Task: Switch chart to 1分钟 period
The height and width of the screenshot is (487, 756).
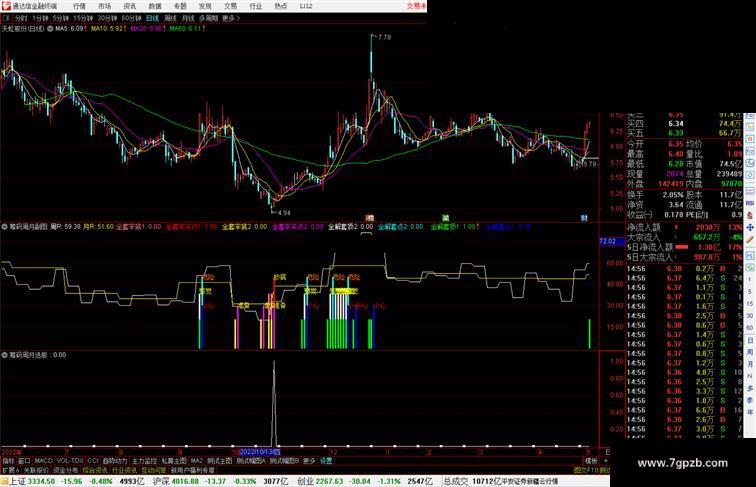Action: click(40, 18)
